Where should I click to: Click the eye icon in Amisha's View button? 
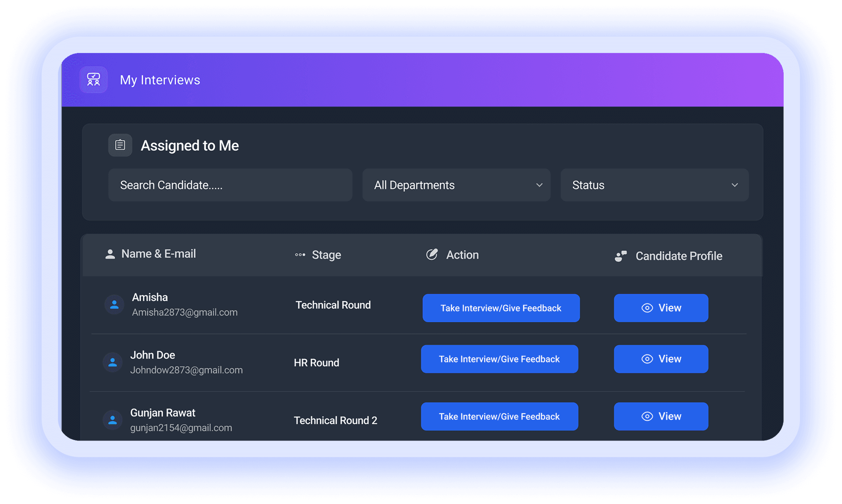646,308
